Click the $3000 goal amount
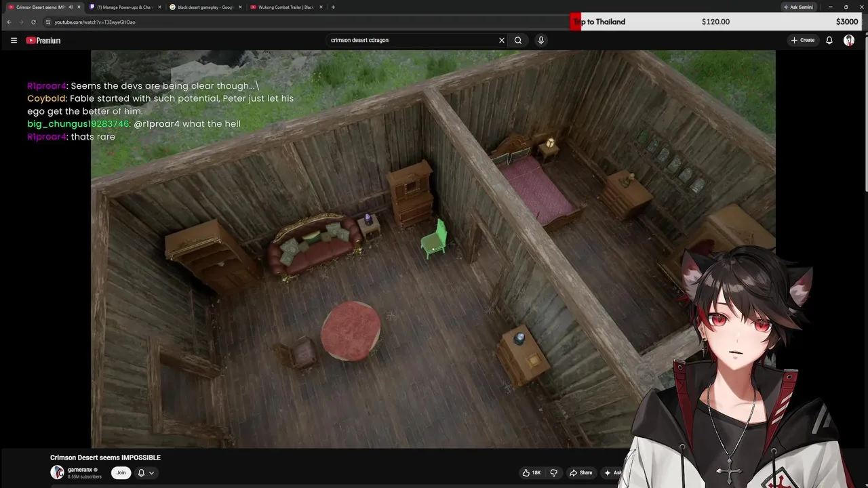Screen dimensions: 868x488 [847, 22]
